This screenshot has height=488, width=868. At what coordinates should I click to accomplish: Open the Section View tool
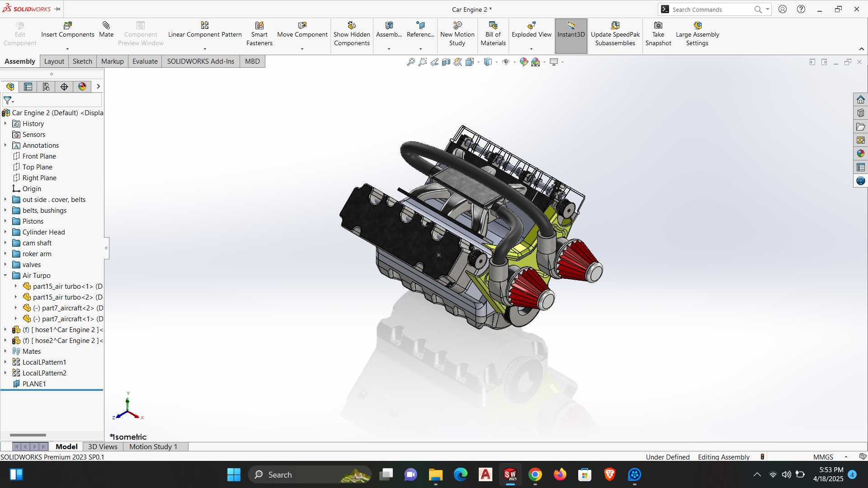(446, 62)
